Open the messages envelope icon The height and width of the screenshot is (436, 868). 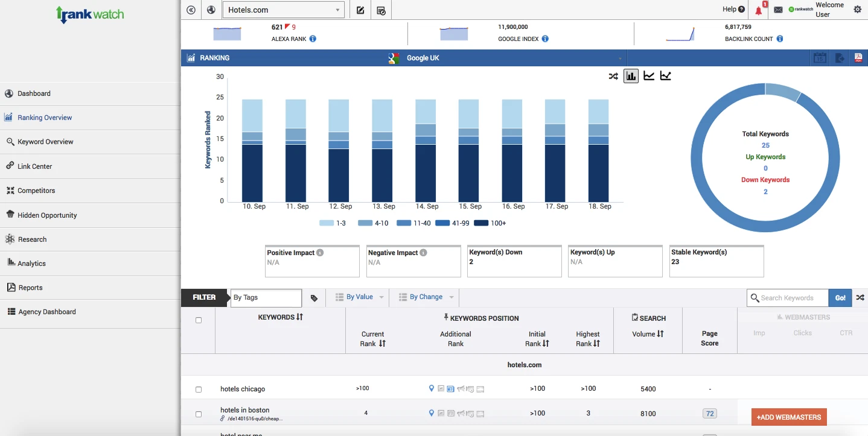point(778,10)
